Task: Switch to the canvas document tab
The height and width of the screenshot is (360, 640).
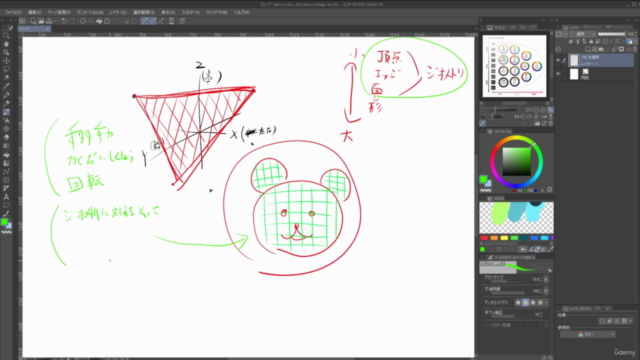Action: pyautogui.click(x=34, y=29)
